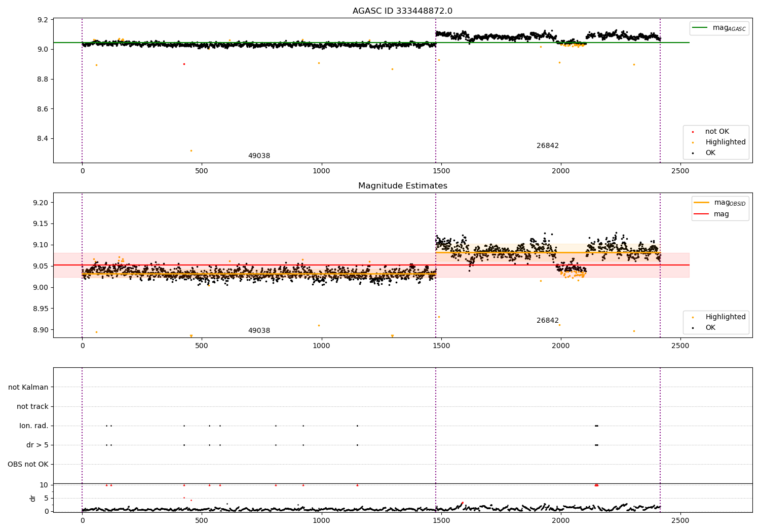The image size is (760, 532).
Task: Click the 10 tick on the dr axis
Action: (44, 485)
